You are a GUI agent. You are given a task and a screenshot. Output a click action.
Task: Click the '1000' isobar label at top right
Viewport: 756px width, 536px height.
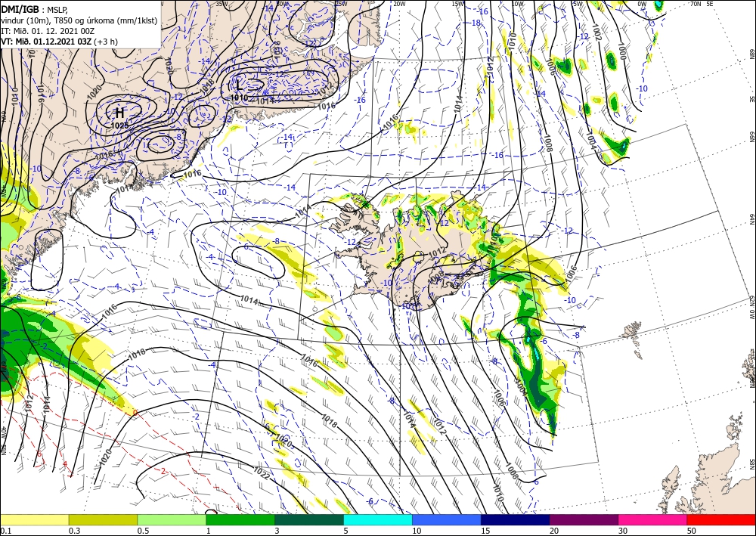point(622,51)
